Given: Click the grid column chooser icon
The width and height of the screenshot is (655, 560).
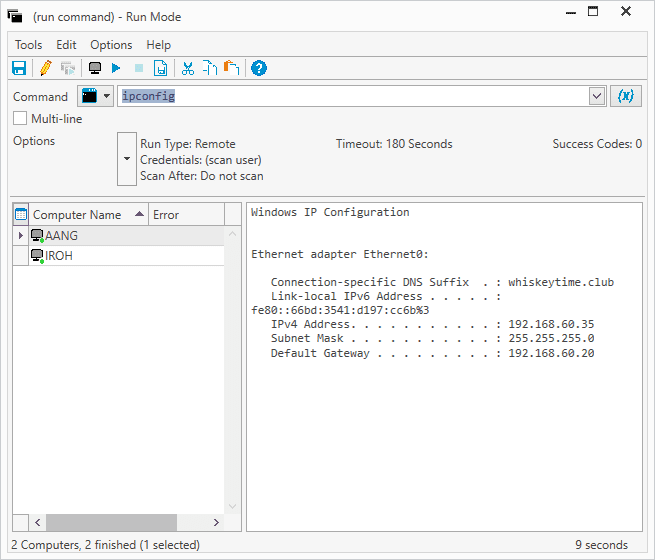Looking at the screenshot, I should (21, 215).
